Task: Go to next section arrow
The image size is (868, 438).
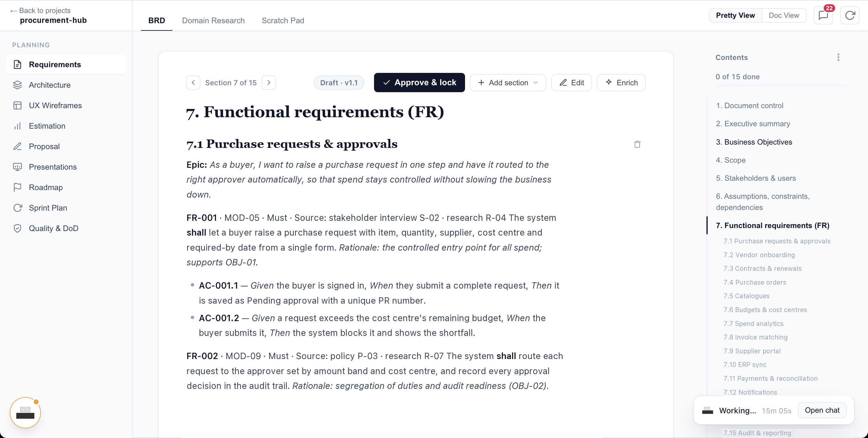Action: (x=269, y=83)
